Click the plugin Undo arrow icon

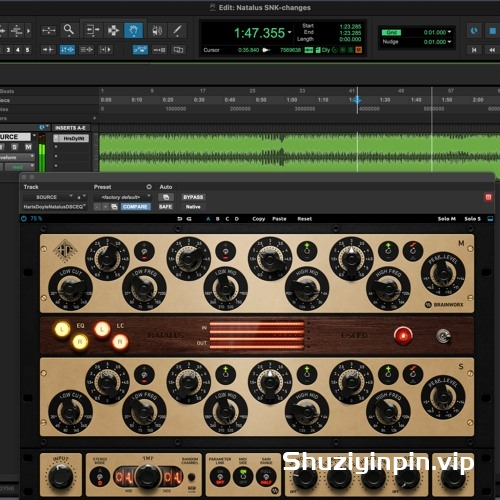click(x=180, y=219)
